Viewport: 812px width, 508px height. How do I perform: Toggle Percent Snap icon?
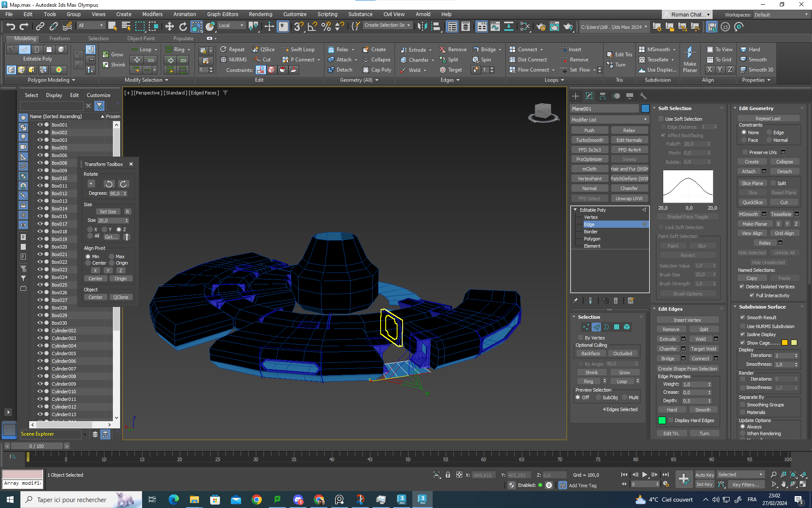click(326, 27)
